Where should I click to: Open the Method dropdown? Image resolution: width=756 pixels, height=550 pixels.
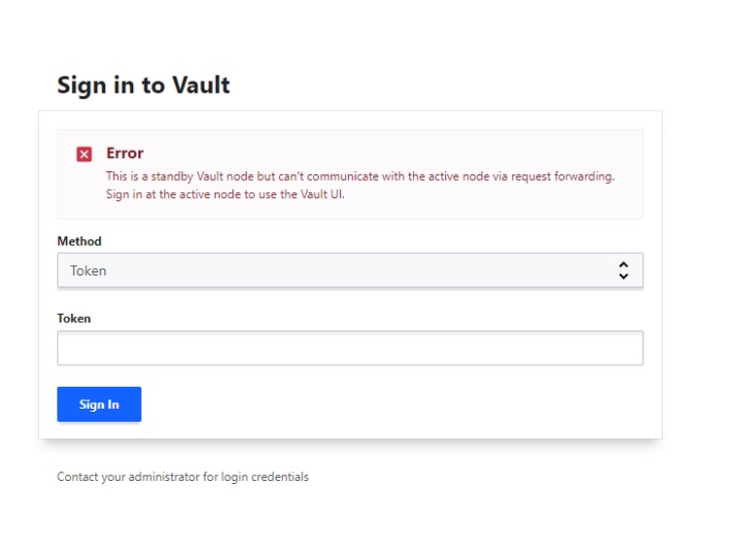[350, 271]
